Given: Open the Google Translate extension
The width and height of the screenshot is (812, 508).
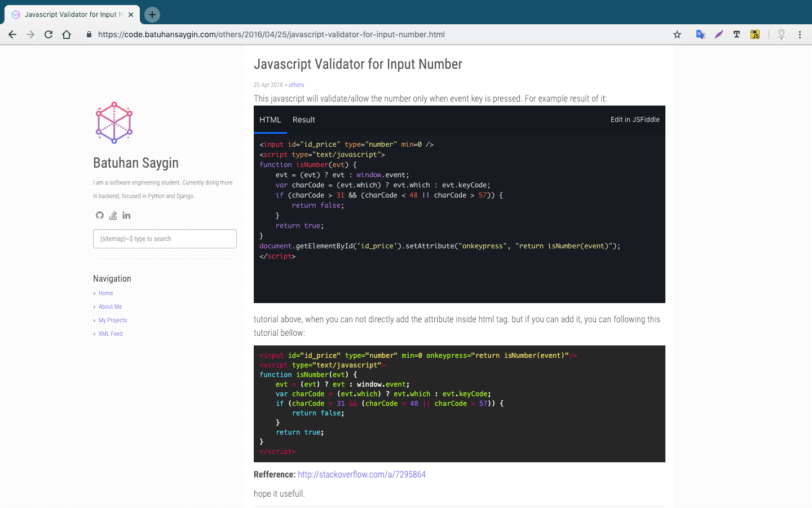Looking at the screenshot, I should point(700,34).
